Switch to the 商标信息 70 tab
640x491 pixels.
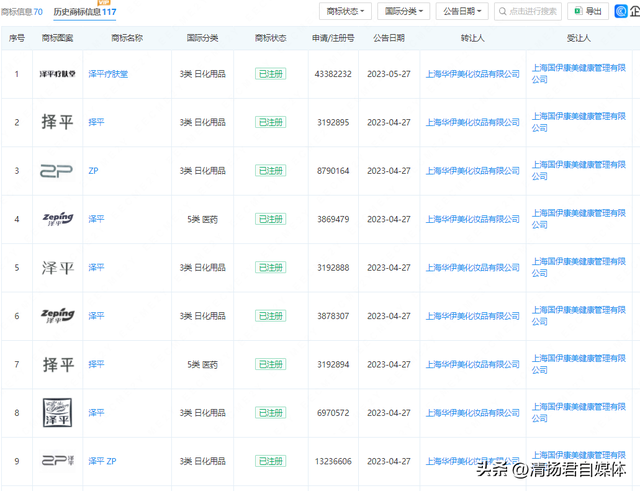pos(24,11)
